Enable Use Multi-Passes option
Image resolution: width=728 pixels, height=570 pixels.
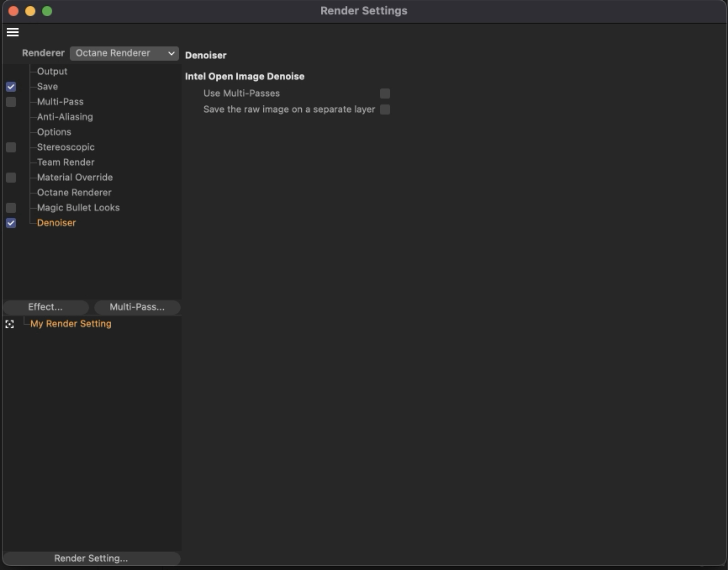coord(385,94)
